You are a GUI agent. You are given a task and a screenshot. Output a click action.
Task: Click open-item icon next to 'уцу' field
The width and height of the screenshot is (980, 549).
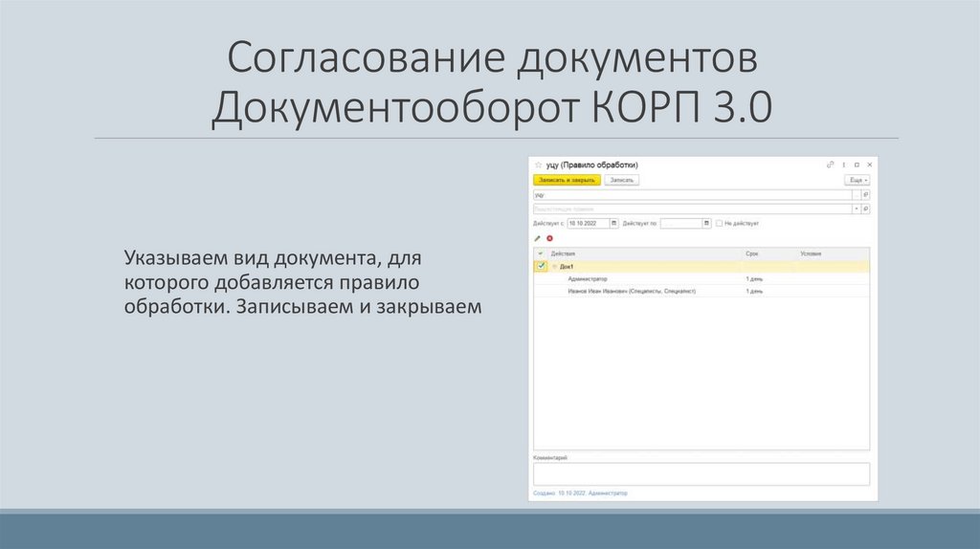point(866,194)
